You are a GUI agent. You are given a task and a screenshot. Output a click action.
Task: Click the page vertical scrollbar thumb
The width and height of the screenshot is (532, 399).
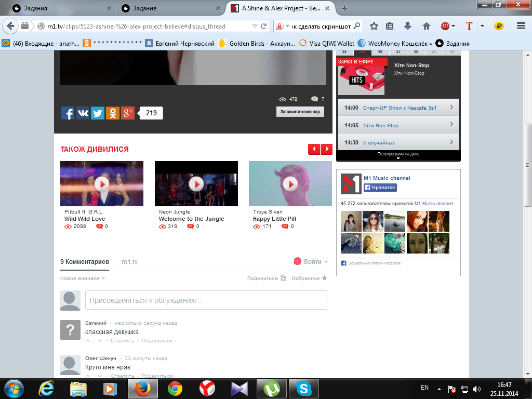(528, 165)
